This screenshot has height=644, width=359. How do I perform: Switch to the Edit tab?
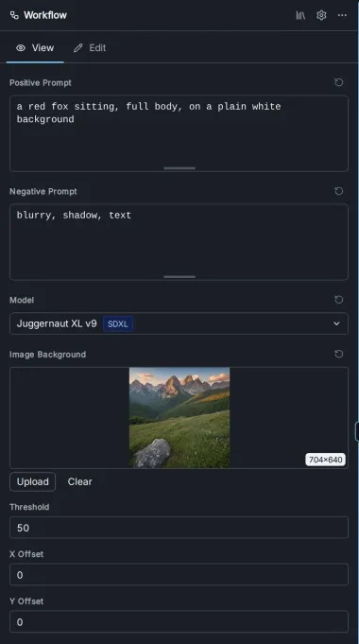point(90,48)
